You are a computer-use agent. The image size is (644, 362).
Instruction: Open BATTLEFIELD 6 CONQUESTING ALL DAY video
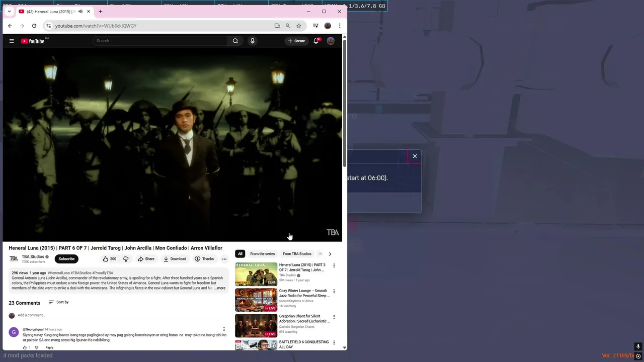(x=304, y=344)
